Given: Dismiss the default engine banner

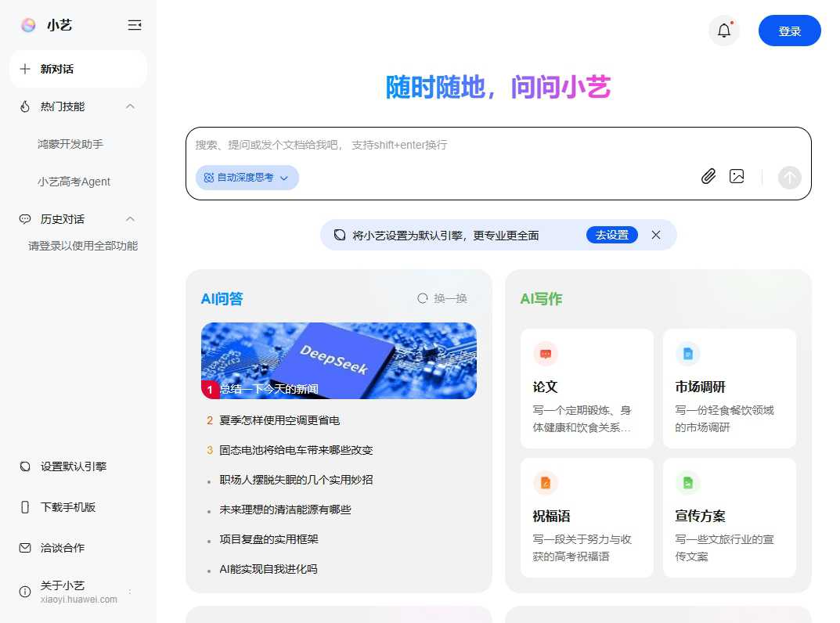Looking at the screenshot, I should tap(656, 234).
